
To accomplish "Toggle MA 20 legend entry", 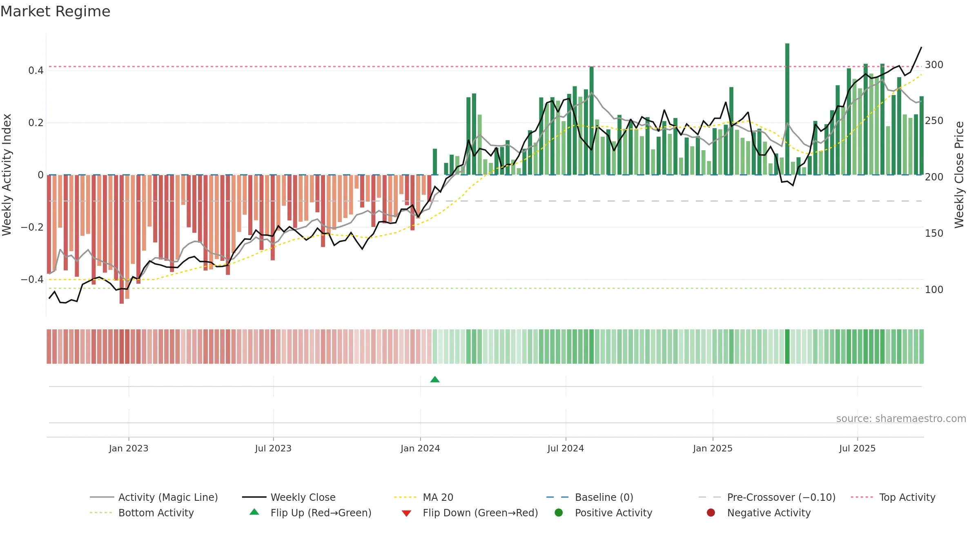I will [423, 497].
